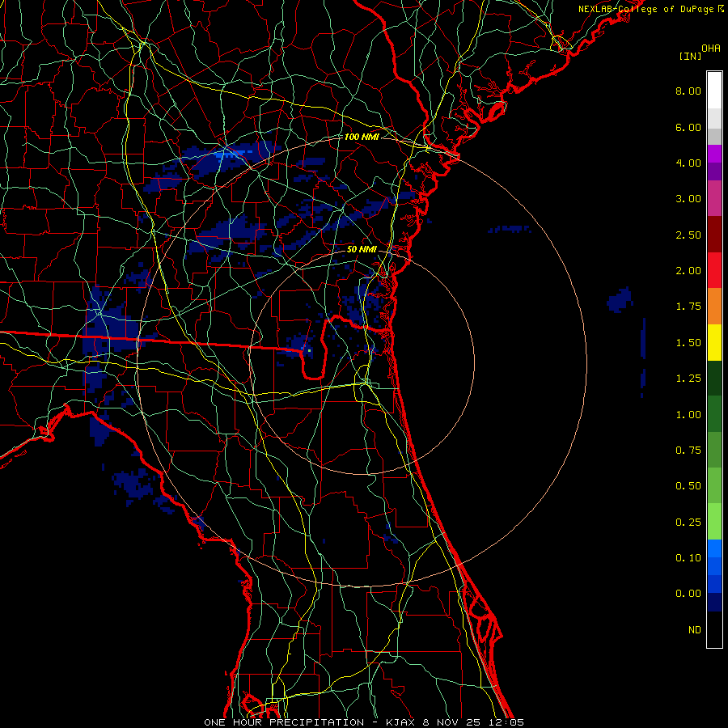728x728 pixels.
Task: Pick the pink legend swatch near 3.00
Action: (714, 199)
